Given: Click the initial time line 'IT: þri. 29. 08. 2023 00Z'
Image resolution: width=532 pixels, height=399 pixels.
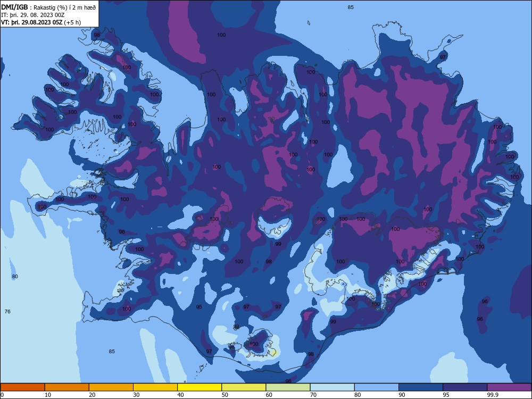Looking at the screenshot, I should tap(33, 15).
